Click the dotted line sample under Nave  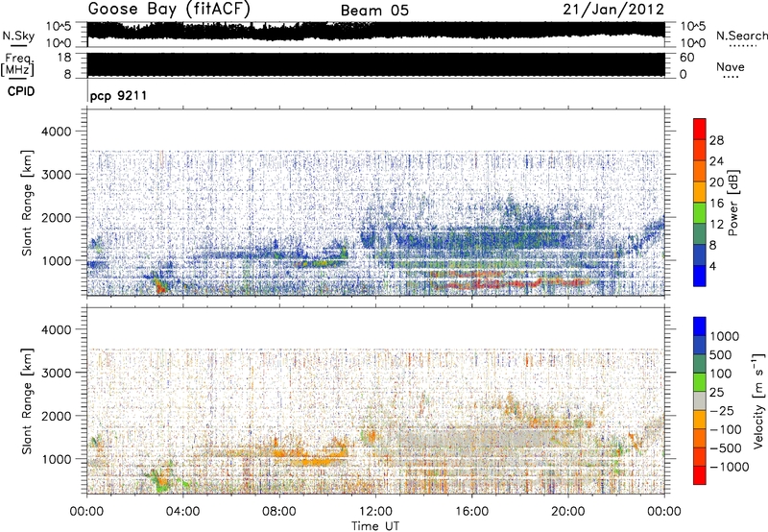(x=731, y=78)
